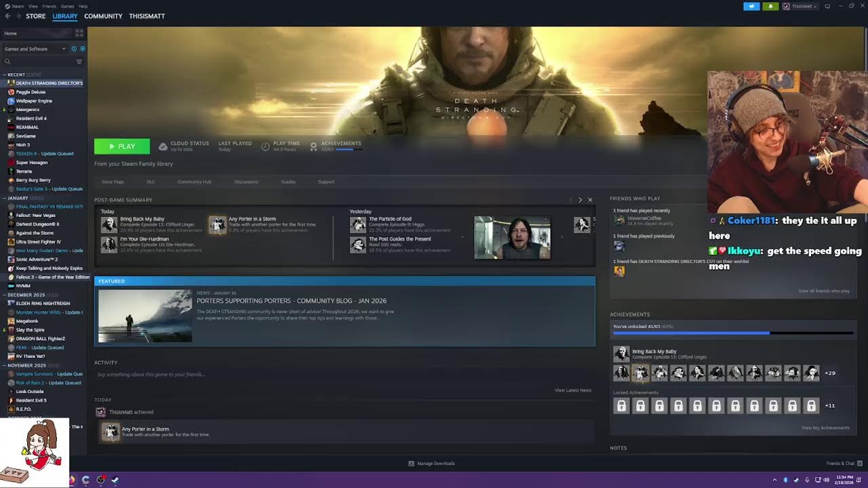Image resolution: width=868 pixels, height=488 pixels.
Task: Click the achievements unlocked progress bar
Action: tap(733, 333)
